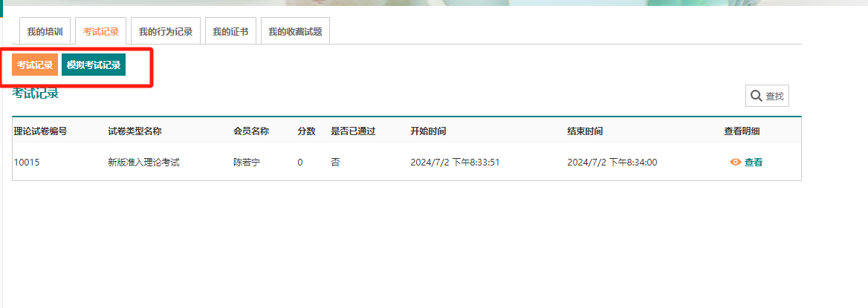Click the teal 模拟考试记录 button
Image resolution: width=868 pixels, height=308 pixels.
94,65
